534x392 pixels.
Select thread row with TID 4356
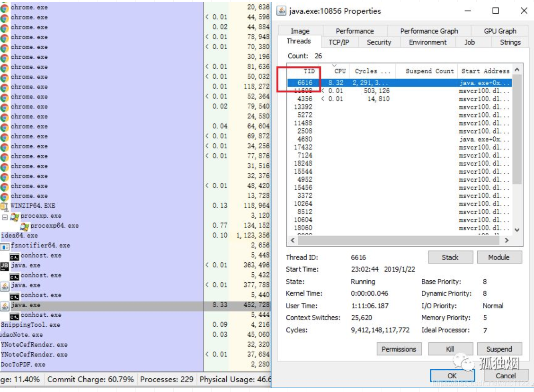point(399,99)
